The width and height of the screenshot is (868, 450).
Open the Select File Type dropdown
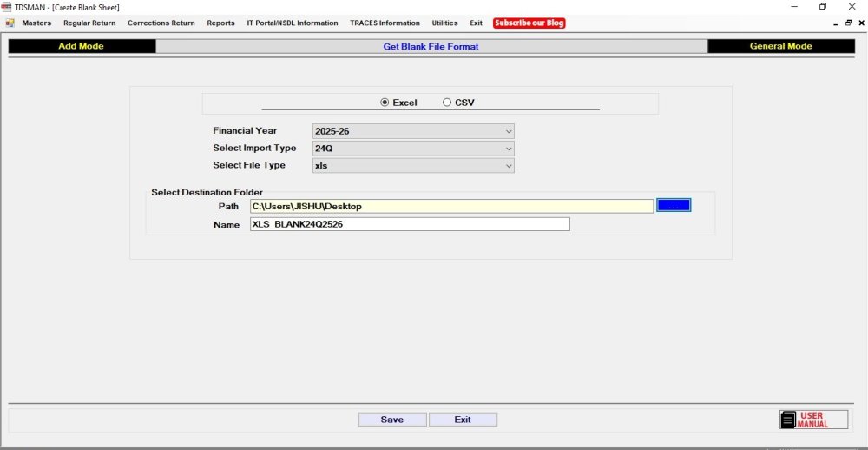(413, 166)
